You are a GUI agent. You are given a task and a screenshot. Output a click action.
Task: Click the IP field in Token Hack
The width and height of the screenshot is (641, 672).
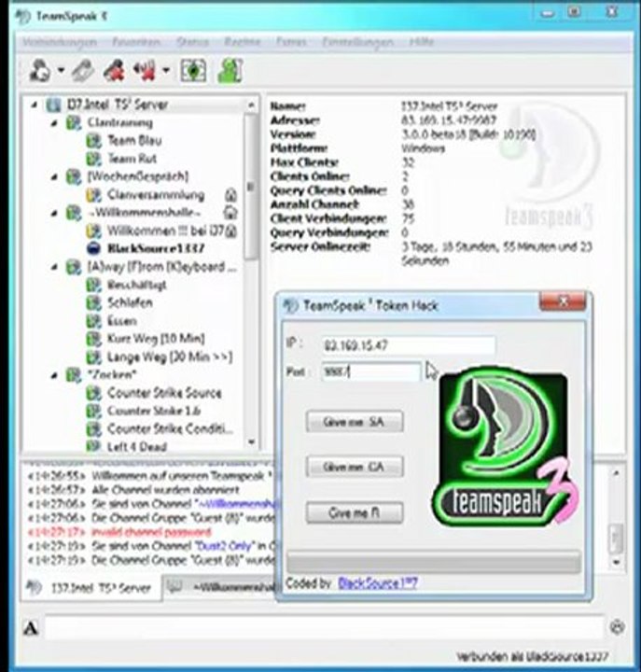409,345
